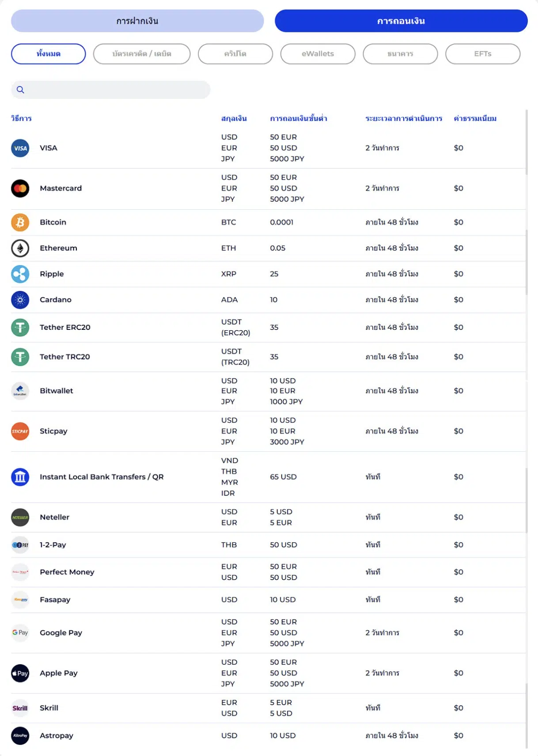Click the Fasapay method name

tap(55, 600)
